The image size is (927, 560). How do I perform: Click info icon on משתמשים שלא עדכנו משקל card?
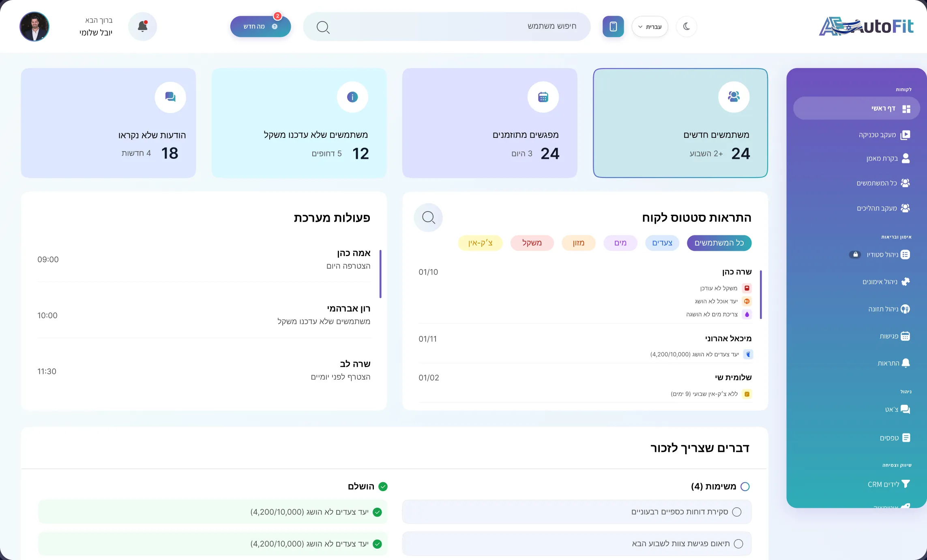[352, 97]
